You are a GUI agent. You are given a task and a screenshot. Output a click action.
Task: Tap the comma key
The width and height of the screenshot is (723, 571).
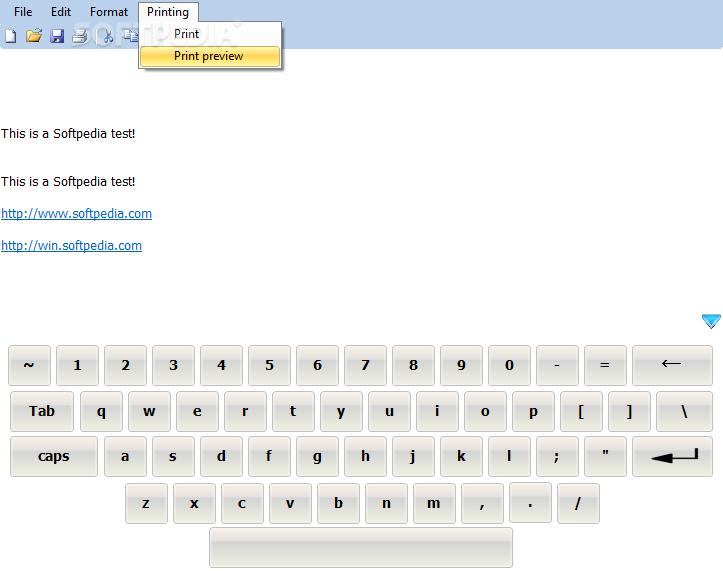(x=482, y=504)
